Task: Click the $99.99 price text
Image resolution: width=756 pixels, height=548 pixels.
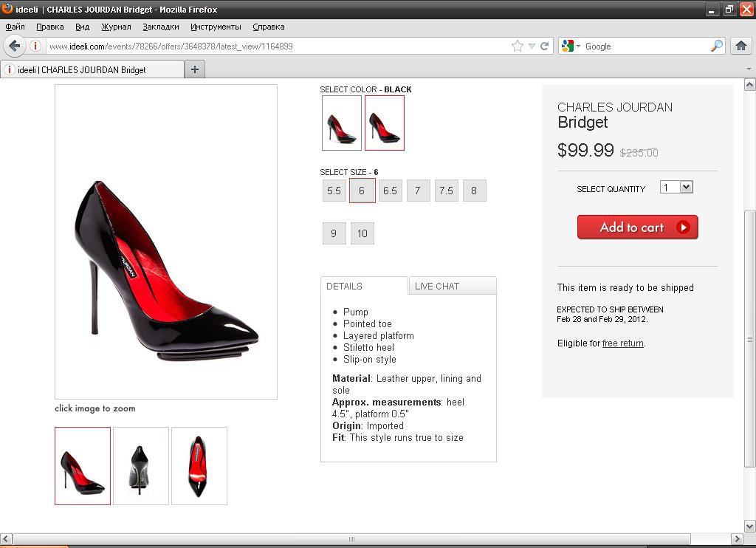Action: point(585,150)
